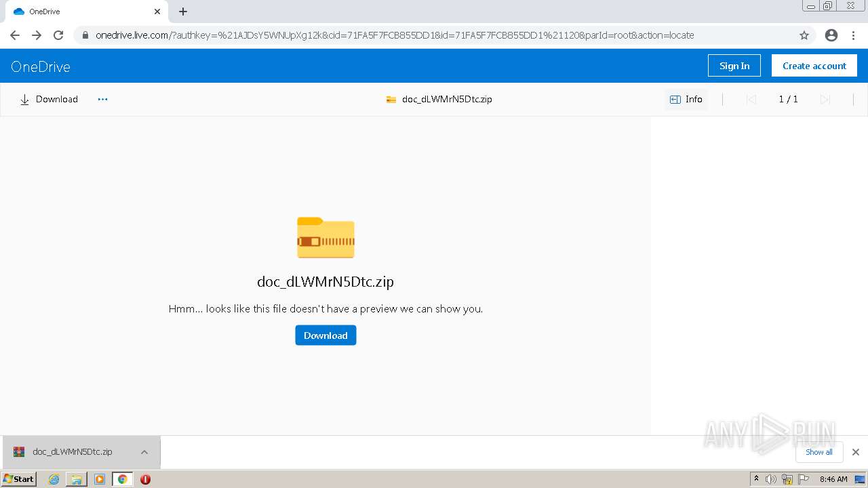Click the volume speaker tray icon
The height and width of the screenshot is (488, 868).
(771, 479)
